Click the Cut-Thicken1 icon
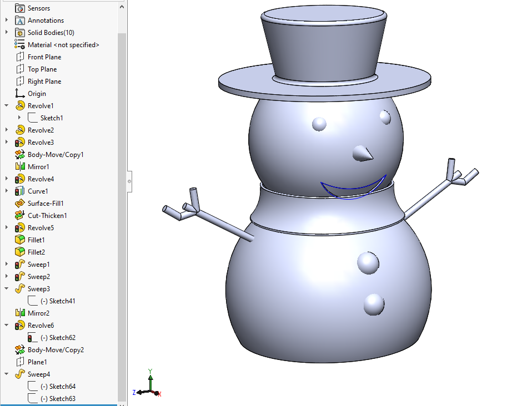532x406 pixels. coord(20,215)
